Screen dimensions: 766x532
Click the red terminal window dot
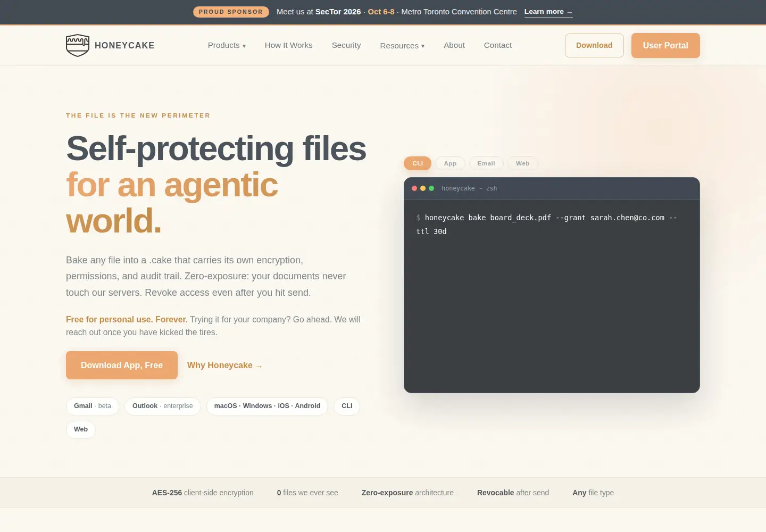[x=414, y=188]
